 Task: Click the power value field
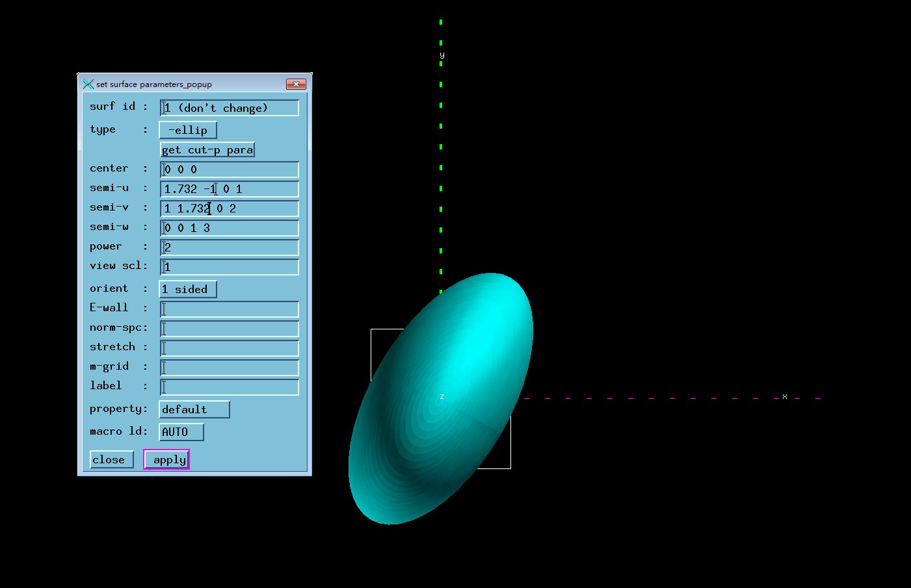230,248
